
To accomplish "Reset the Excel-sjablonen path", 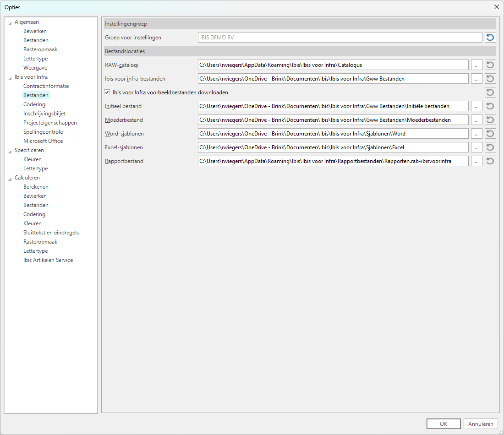I will [490, 147].
